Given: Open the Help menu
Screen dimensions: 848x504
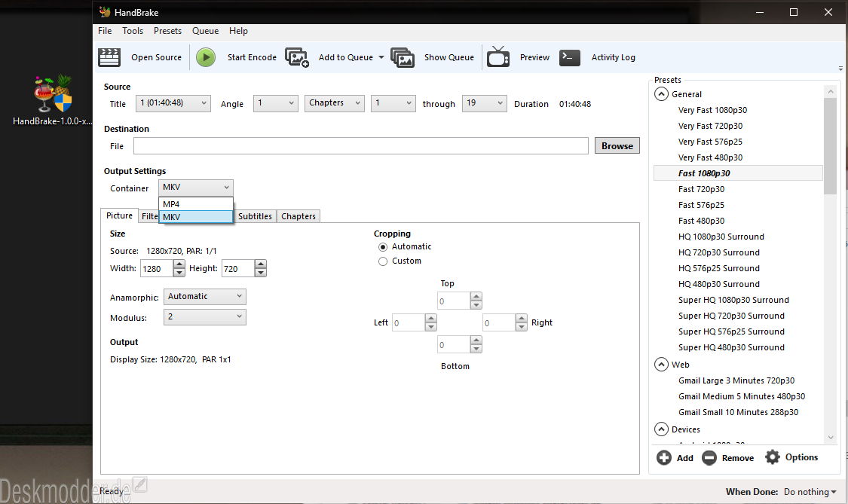Looking at the screenshot, I should [x=238, y=31].
